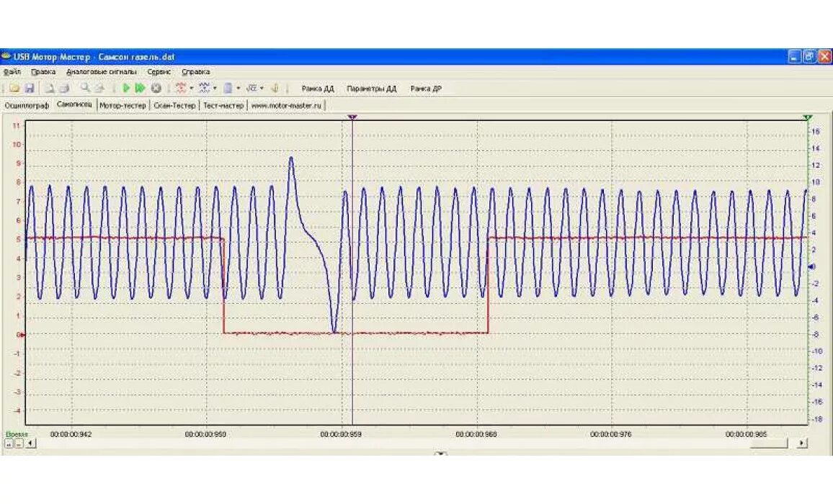Open the Файл menu

tap(12, 72)
